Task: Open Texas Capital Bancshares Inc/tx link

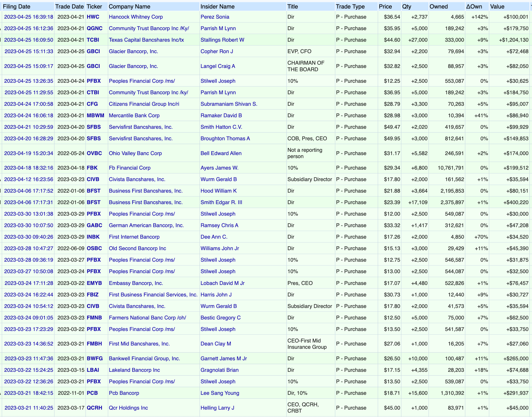Action: 146,40
